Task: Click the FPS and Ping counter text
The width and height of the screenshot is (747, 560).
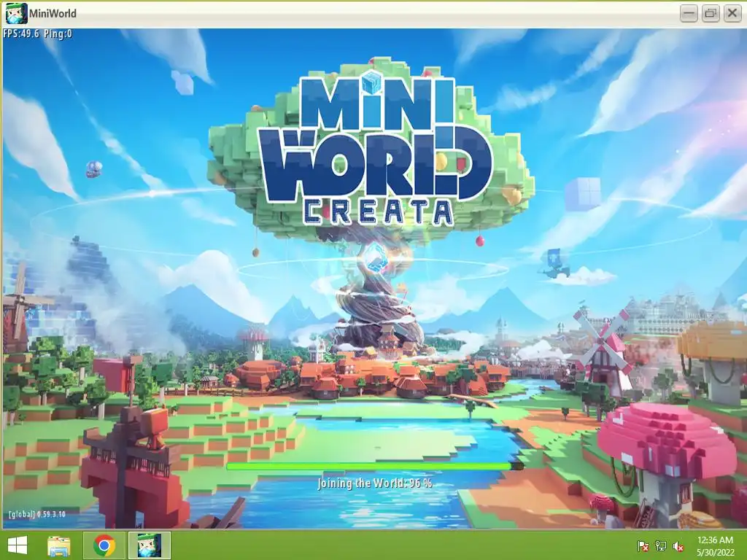Action: coord(38,34)
